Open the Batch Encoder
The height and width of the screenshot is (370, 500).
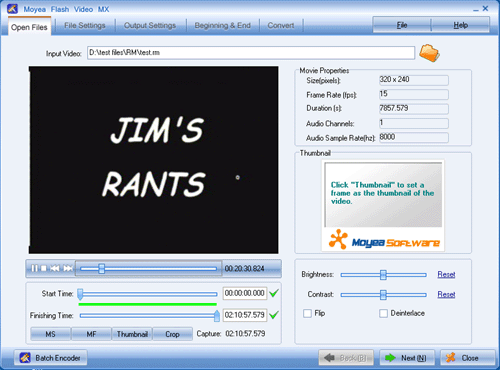[50, 358]
